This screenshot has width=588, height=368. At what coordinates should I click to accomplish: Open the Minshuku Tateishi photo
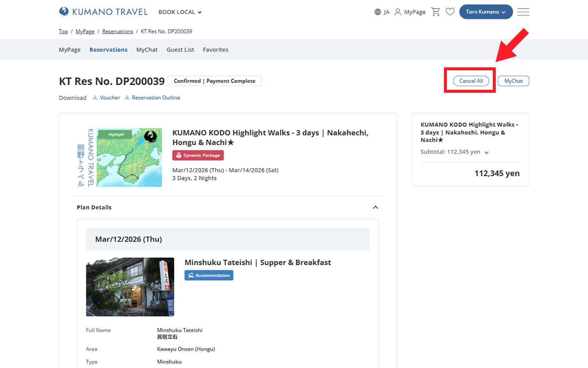130,287
